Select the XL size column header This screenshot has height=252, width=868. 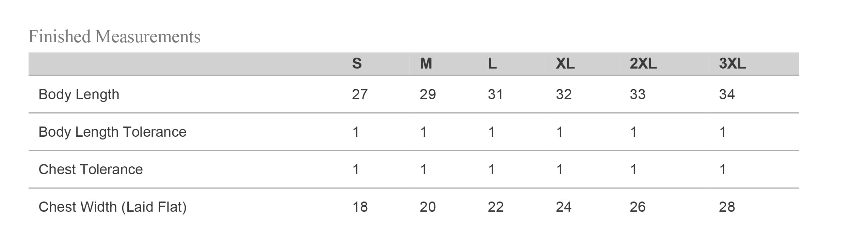click(565, 63)
